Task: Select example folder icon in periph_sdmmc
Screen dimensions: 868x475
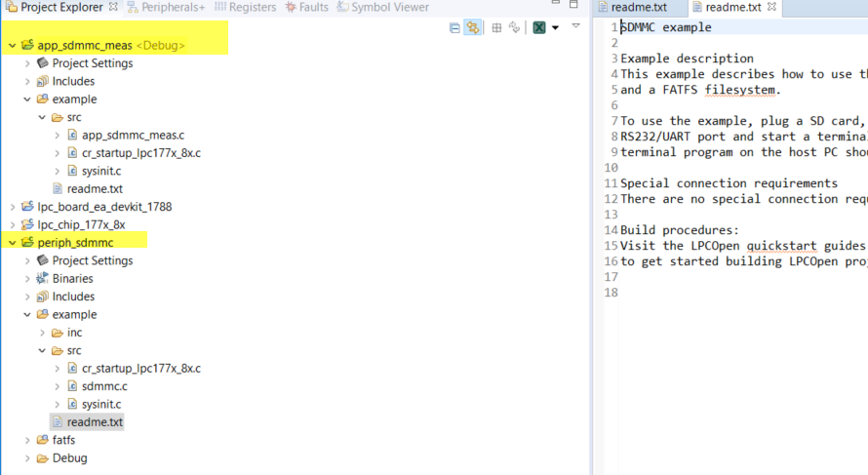Action: [x=42, y=314]
